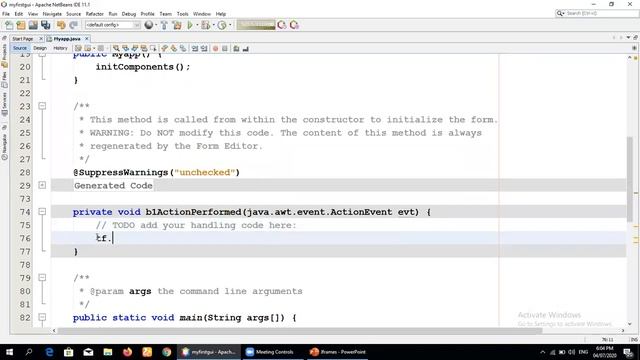
Task: Open the Run Project dropdown arrow
Action: click(197, 25)
